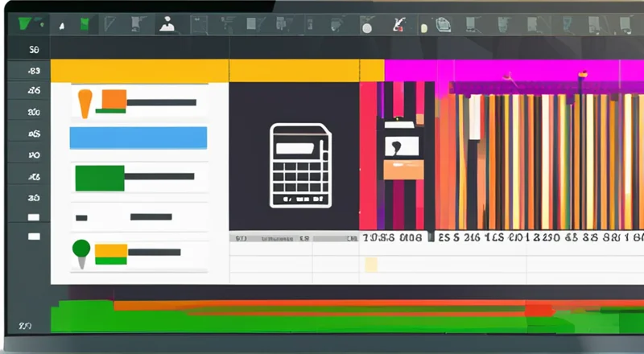
Task: Toggle the lower white box in left gutter
Action: pyautogui.click(x=34, y=237)
